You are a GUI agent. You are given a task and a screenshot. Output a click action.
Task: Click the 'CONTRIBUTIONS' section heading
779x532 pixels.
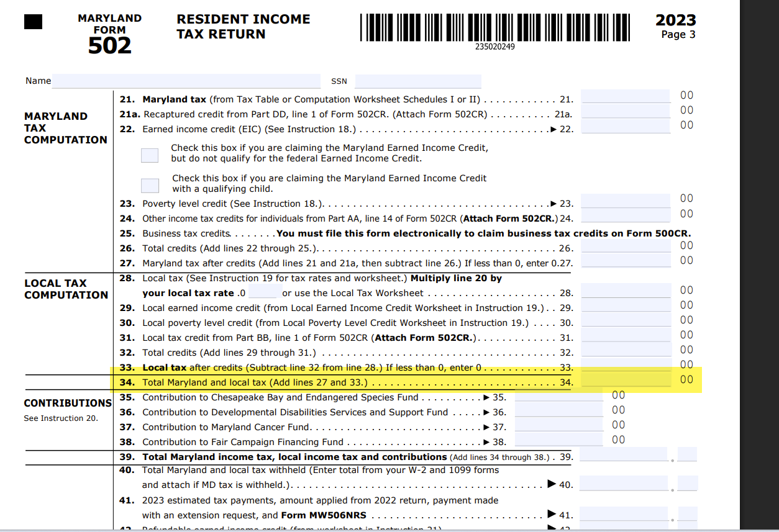coord(68,403)
